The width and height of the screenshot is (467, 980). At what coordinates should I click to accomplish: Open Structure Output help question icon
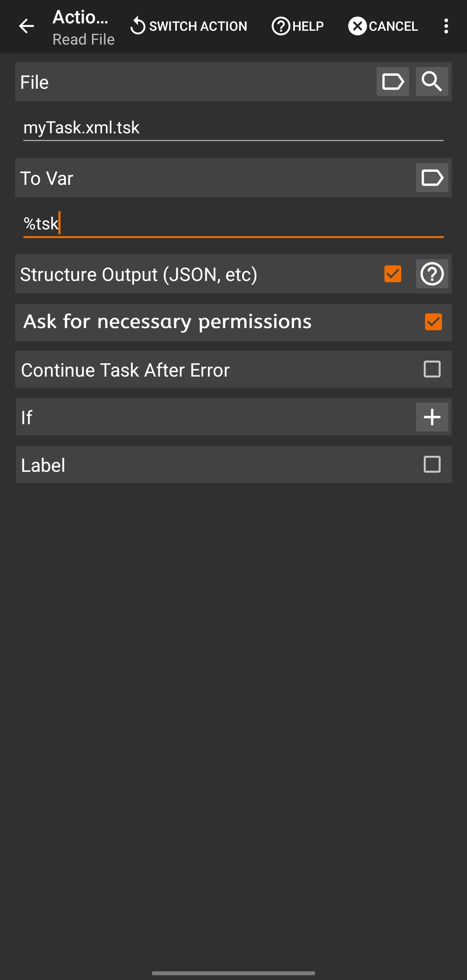pyautogui.click(x=432, y=274)
